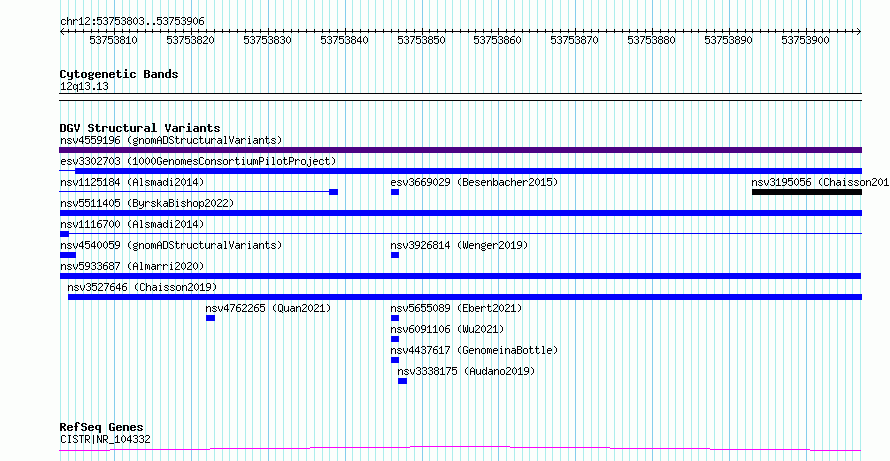Select variant label esv3302703 (1000GenomesConsortiumPilotProject)
Screen dimensions: 890x461
pyautogui.click(x=198, y=161)
